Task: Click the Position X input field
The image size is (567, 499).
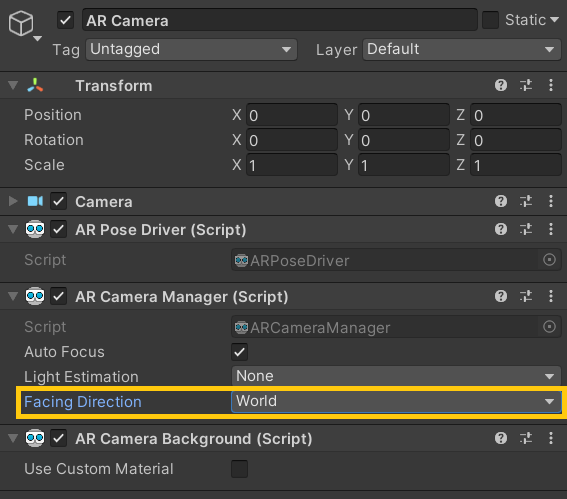Action: [292, 115]
